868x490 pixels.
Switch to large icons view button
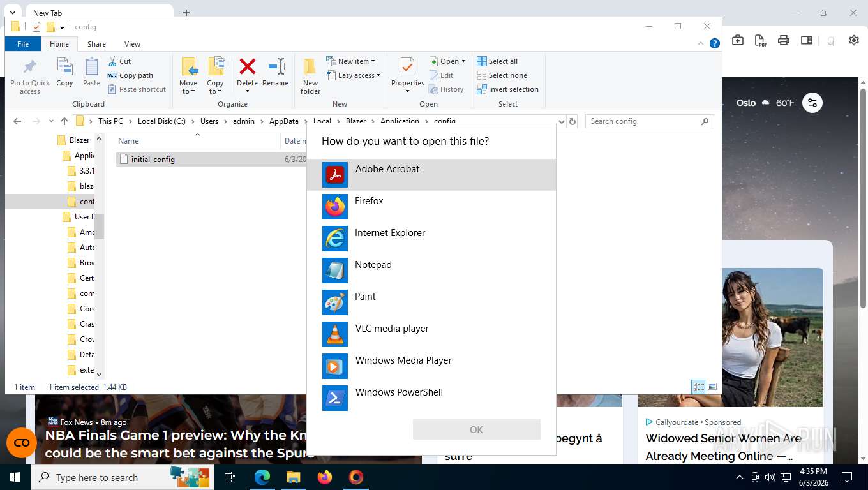712,387
